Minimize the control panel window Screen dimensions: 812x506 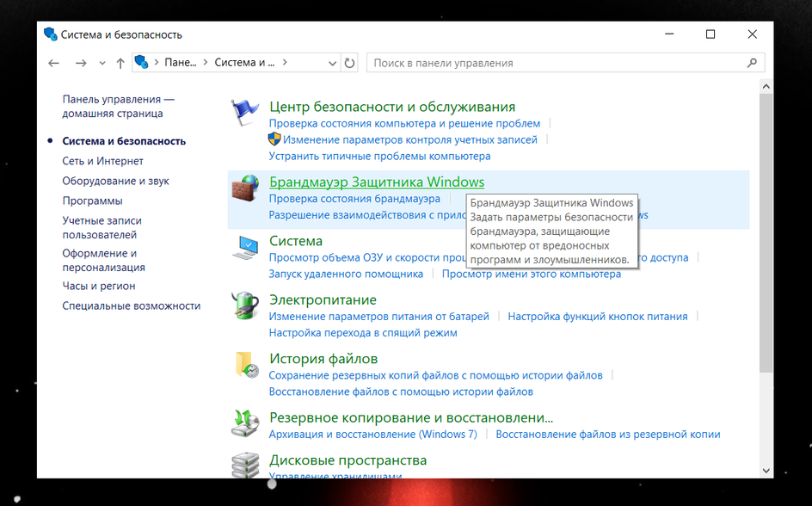click(669, 34)
